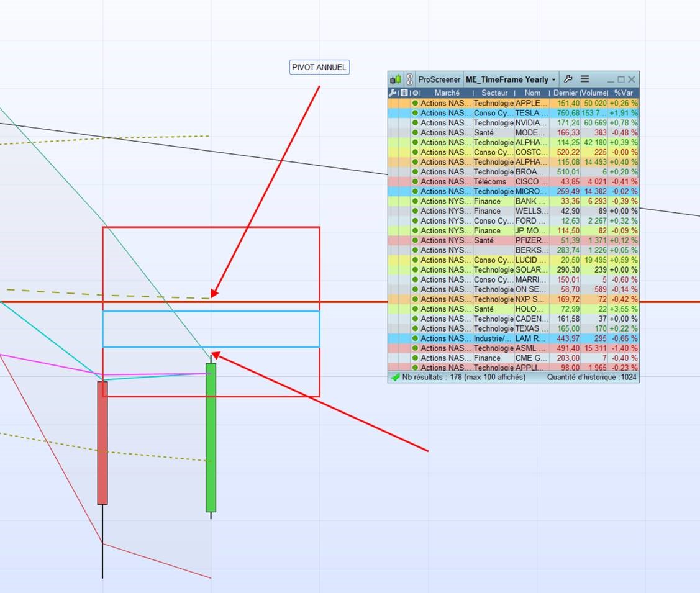Screen dimensions: 700x593
Task: Sort by the Secteur column header
Action: (x=494, y=93)
